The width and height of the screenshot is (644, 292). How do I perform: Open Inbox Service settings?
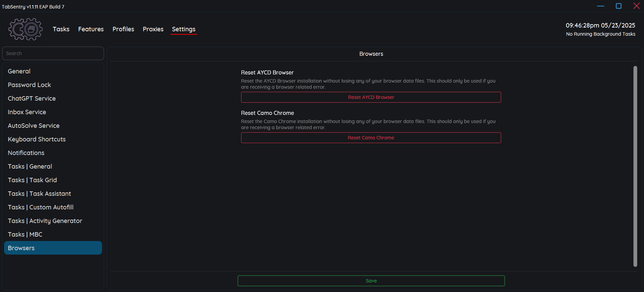point(53,112)
